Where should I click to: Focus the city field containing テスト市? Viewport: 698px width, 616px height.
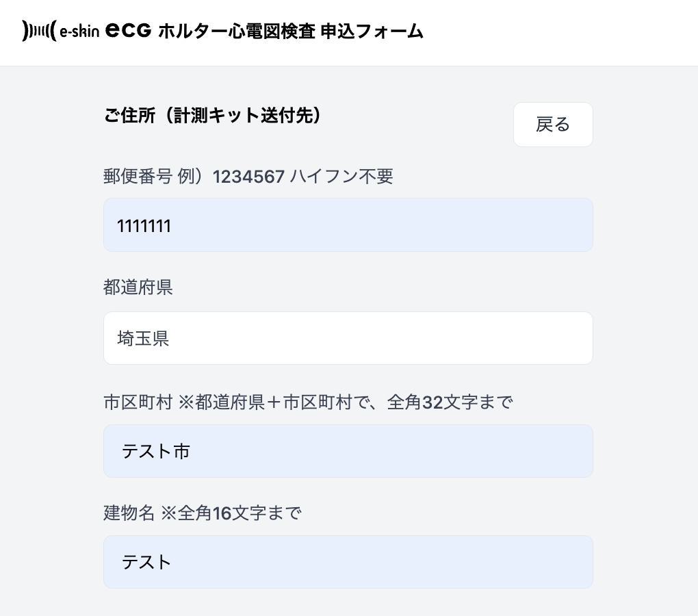[348, 451]
